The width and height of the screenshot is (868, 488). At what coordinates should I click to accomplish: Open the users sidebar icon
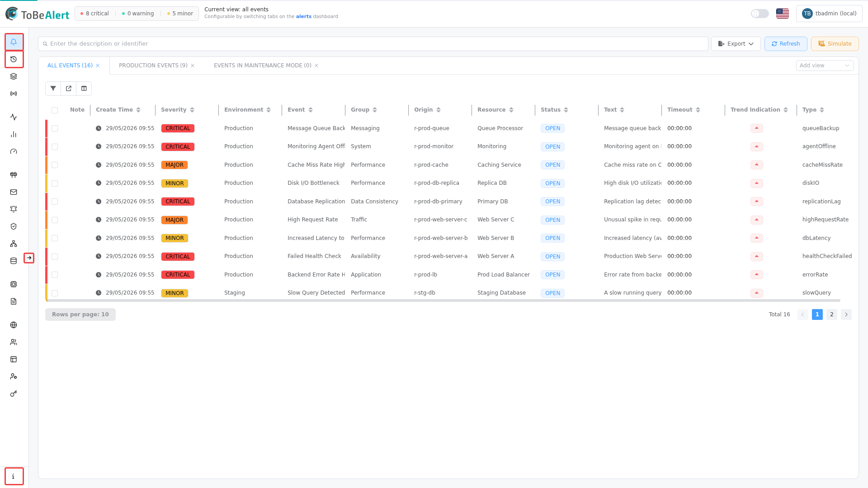click(14, 342)
